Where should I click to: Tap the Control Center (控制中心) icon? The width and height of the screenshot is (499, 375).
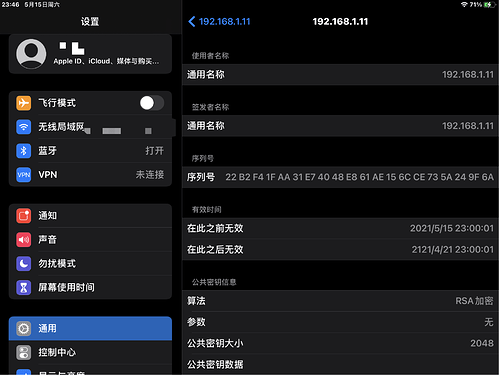[x=24, y=352]
